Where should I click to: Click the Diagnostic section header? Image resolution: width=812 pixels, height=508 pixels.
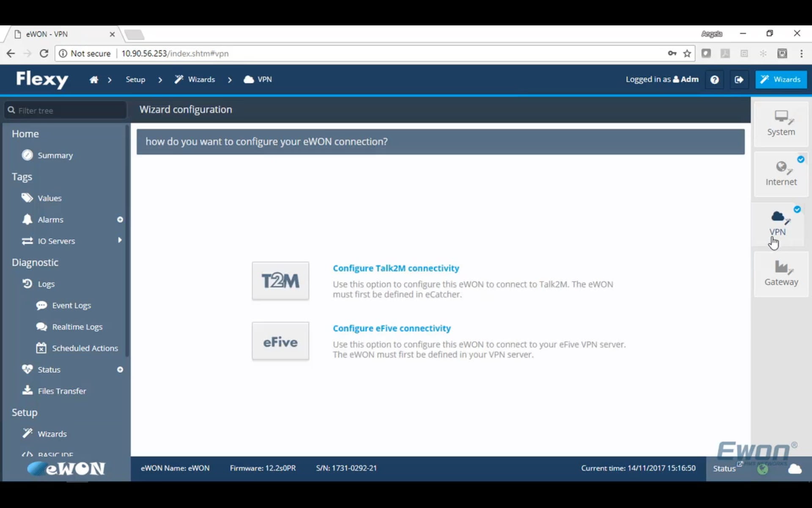pyautogui.click(x=35, y=262)
